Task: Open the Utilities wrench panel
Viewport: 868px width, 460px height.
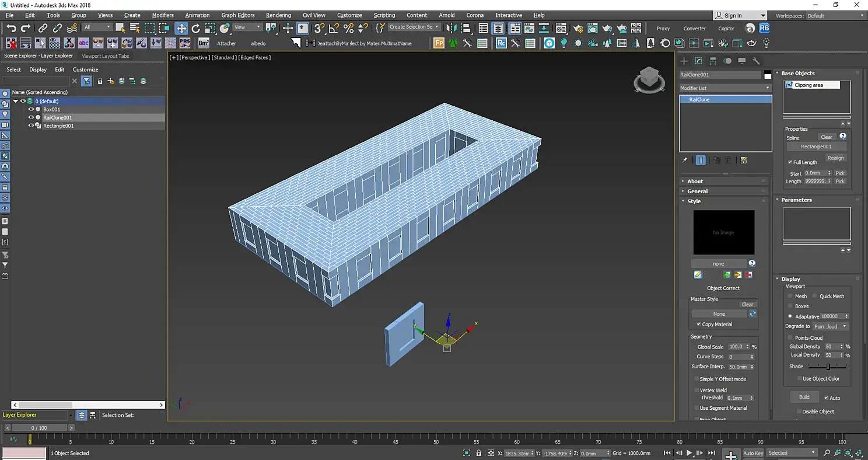Action: (756, 61)
